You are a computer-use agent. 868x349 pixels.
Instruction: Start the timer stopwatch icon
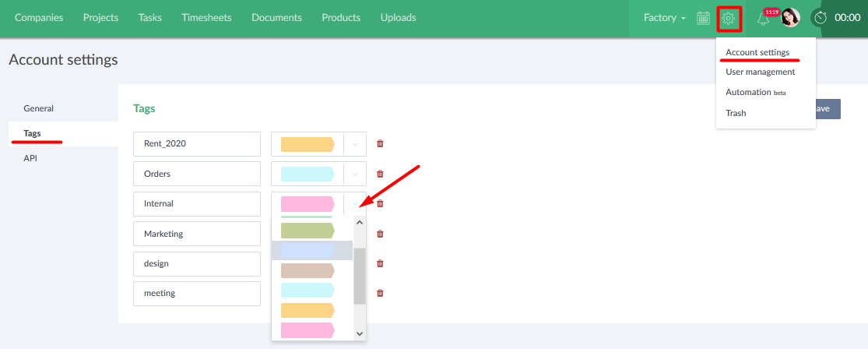pyautogui.click(x=821, y=18)
